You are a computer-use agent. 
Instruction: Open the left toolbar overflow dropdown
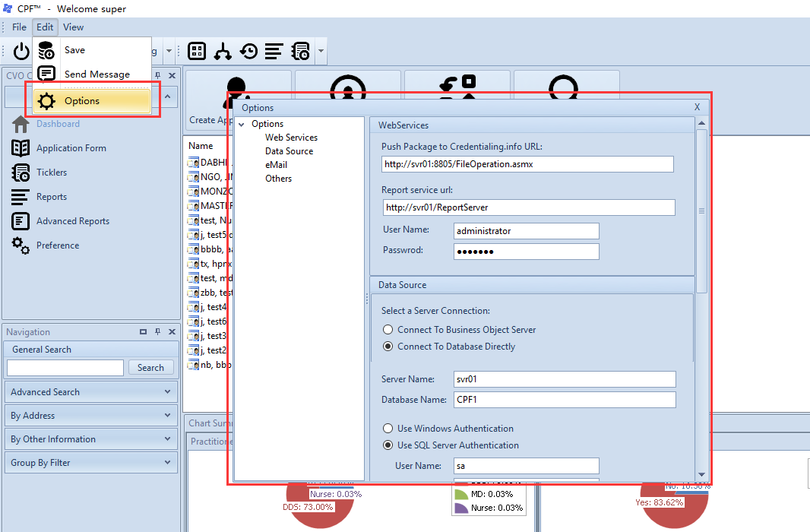point(169,51)
